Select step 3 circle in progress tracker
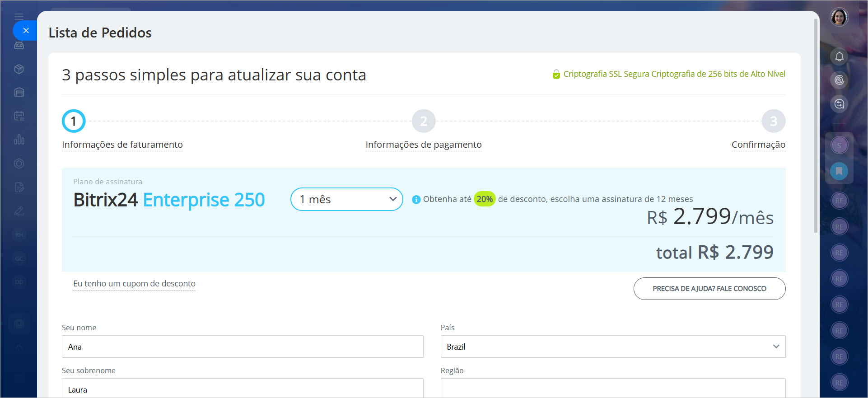The width and height of the screenshot is (868, 398). tap(774, 121)
